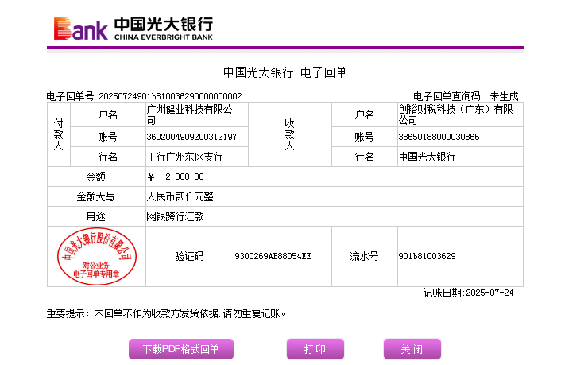This screenshot has height=365, width=588.
Task: Click the amount in words 人民币贰仟元整
Action: [x=180, y=196]
